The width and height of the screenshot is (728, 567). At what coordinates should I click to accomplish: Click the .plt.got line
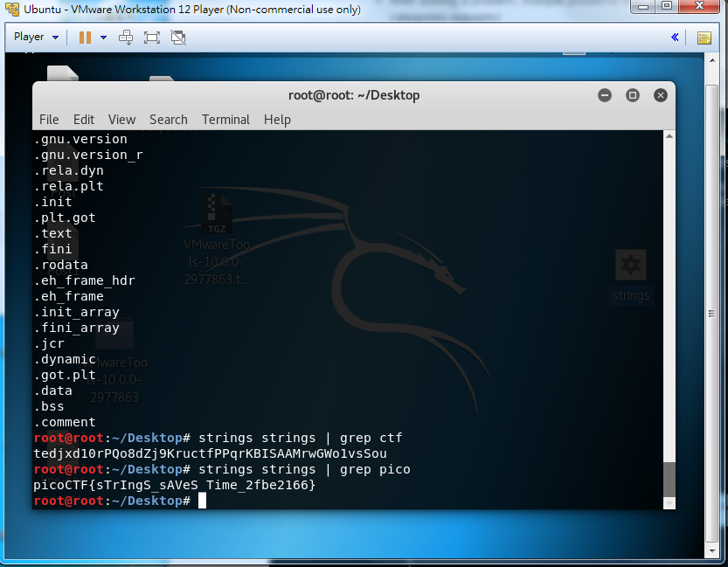[x=65, y=218]
